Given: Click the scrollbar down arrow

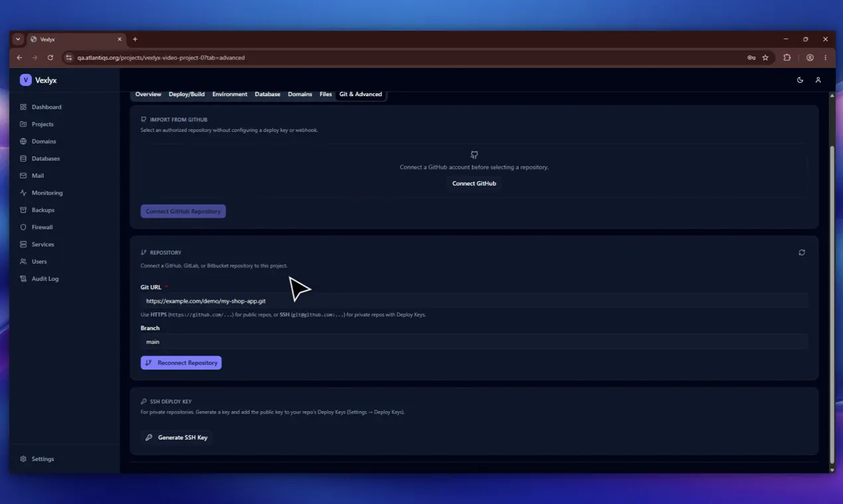Looking at the screenshot, I should [x=832, y=470].
